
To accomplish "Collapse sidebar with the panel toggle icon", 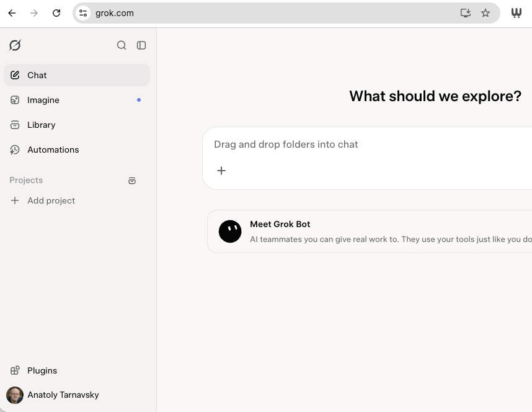I will (x=141, y=45).
